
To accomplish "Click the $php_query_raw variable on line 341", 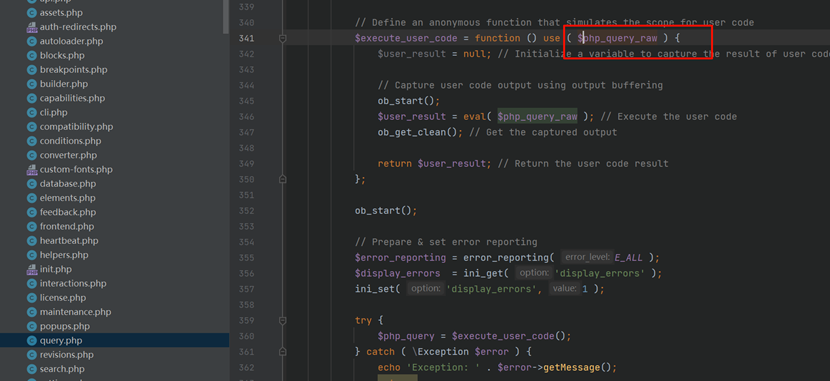I will pos(617,38).
